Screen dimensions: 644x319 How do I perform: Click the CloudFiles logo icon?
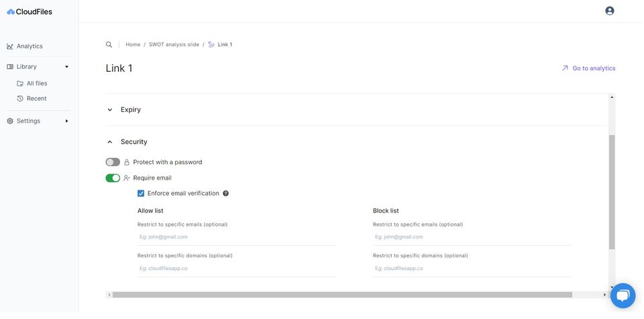[x=11, y=11]
